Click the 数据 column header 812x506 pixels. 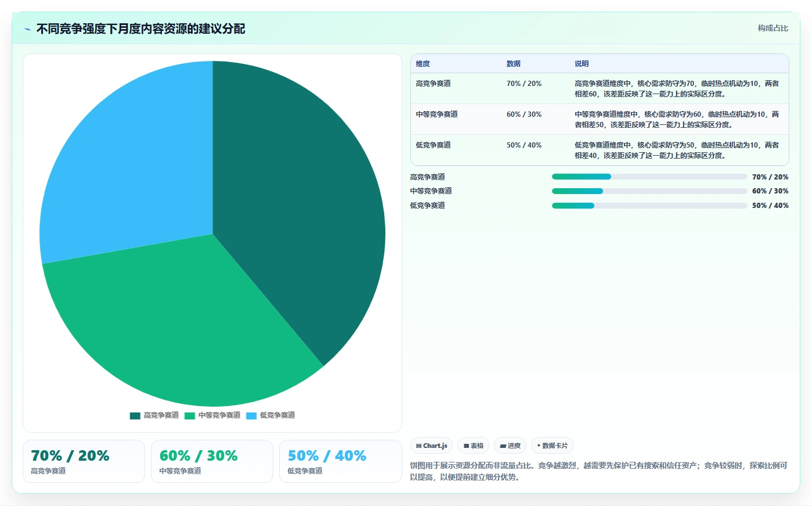click(513, 64)
